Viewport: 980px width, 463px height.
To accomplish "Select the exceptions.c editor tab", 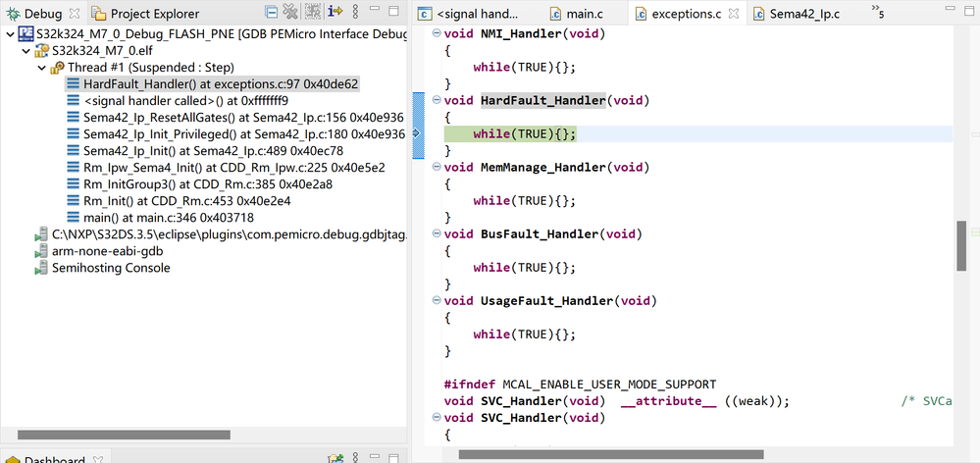I will click(686, 13).
